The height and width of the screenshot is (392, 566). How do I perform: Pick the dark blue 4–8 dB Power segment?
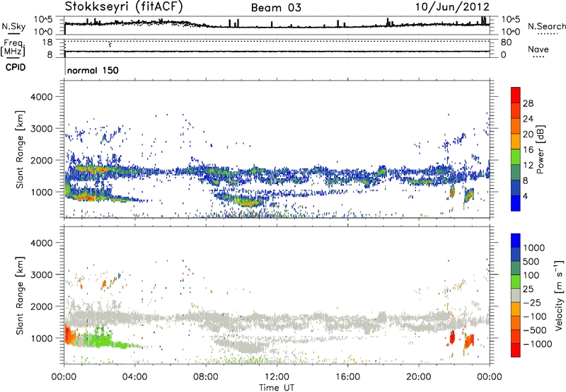click(x=516, y=188)
